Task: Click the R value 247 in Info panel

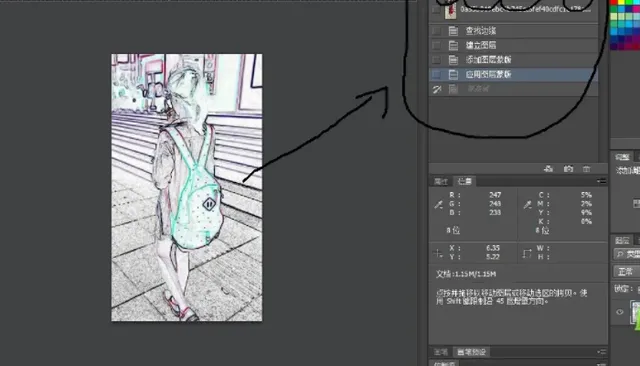Action: point(495,195)
